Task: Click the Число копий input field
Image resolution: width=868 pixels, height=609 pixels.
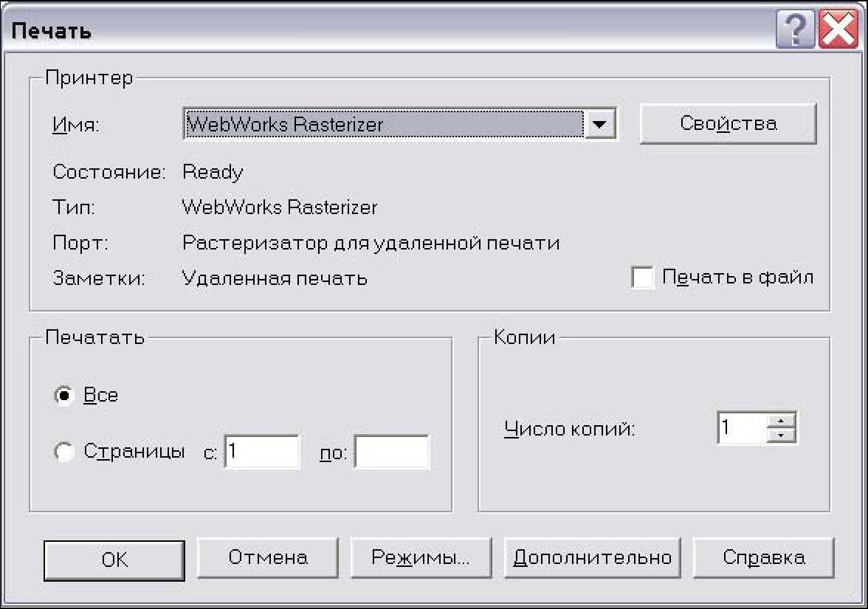Action: click(741, 428)
